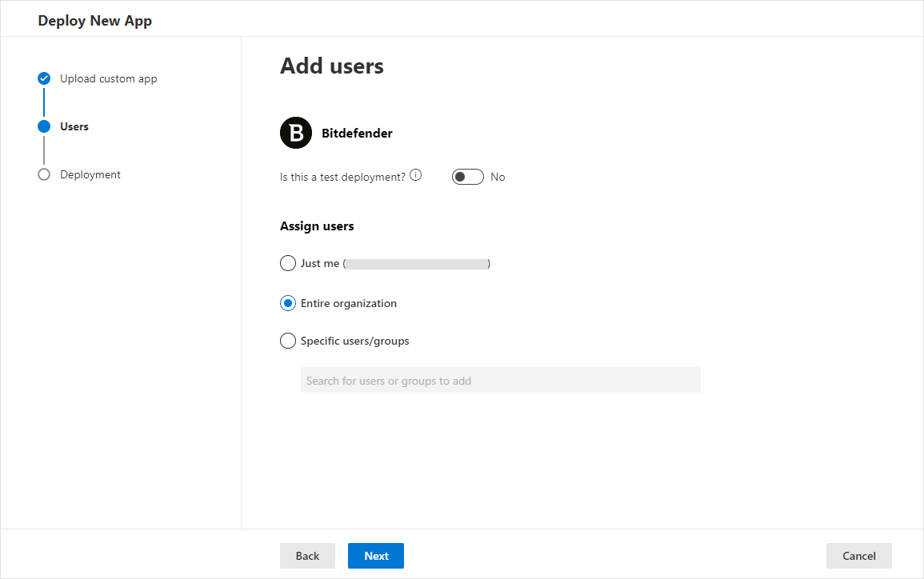Click the Users step label in sidebar

74,126
